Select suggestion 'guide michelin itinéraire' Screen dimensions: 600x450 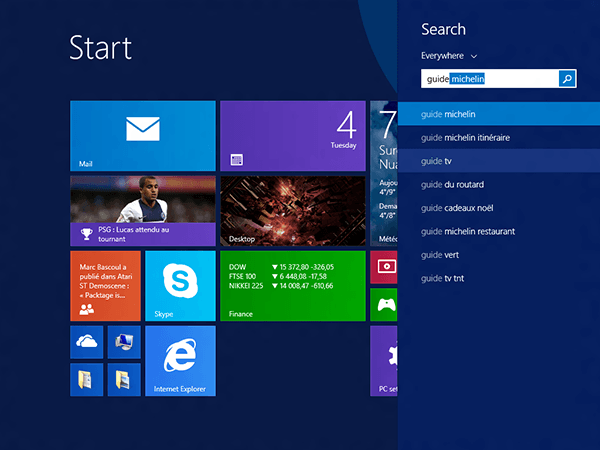(x=499, y=137)
